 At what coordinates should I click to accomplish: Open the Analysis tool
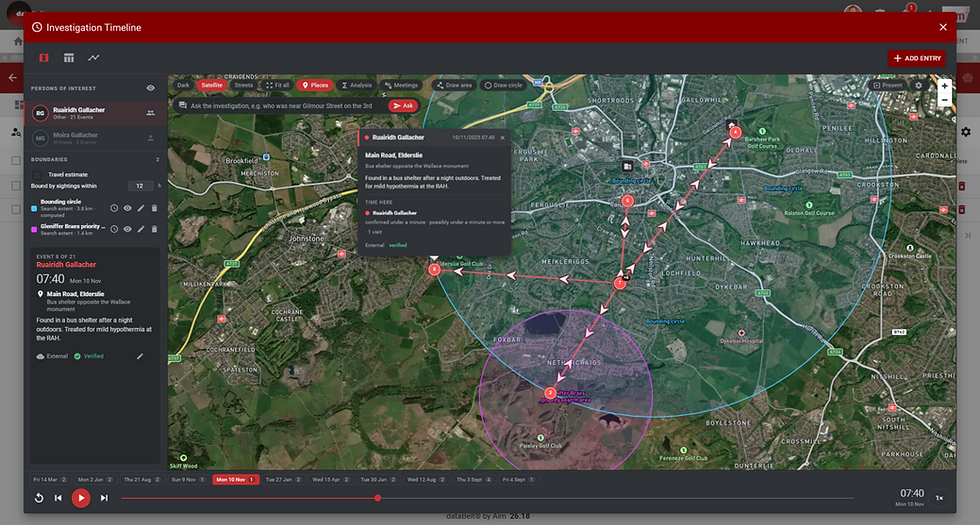(356, 85)
